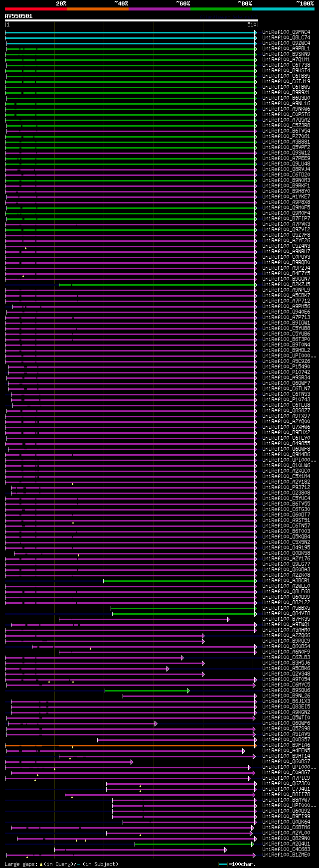
Task: Click label UniRef100_A7PEE9
Action: [x=286, y=159]
